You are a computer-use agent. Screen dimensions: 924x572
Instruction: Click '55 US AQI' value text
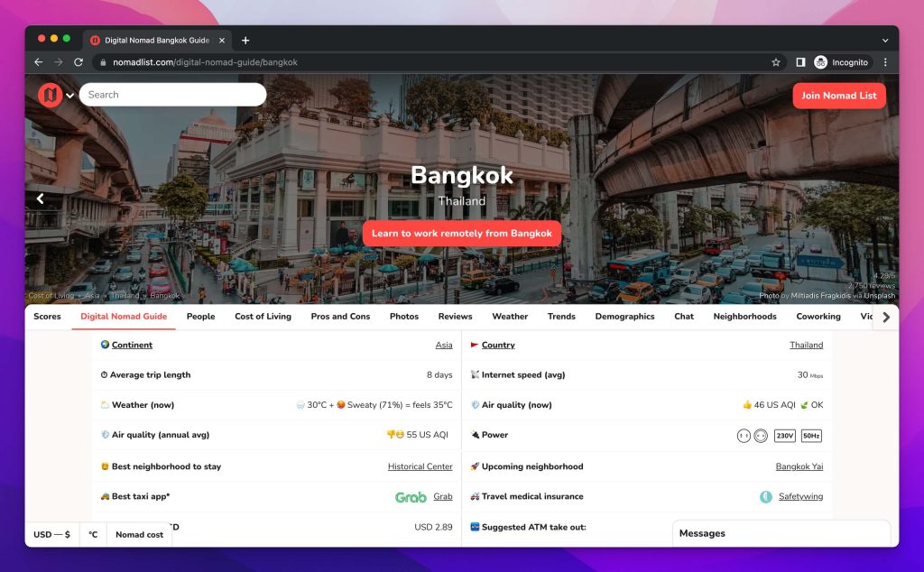427,435
